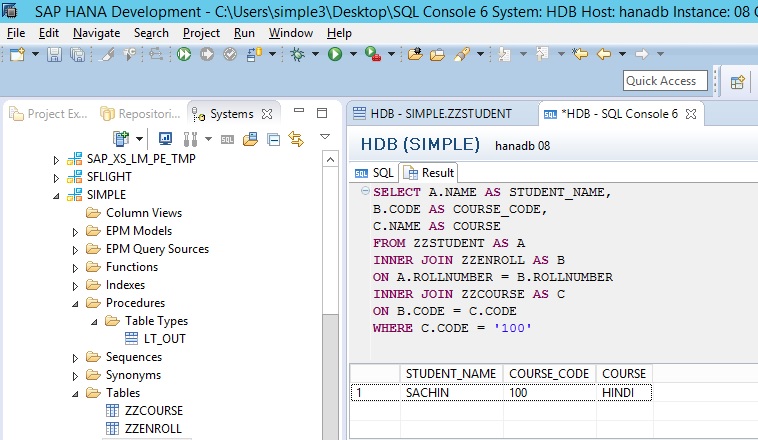The image size is (758, 440).
Task: Click the green double-arrow Resume icon
Action: [x=184, y=54]
